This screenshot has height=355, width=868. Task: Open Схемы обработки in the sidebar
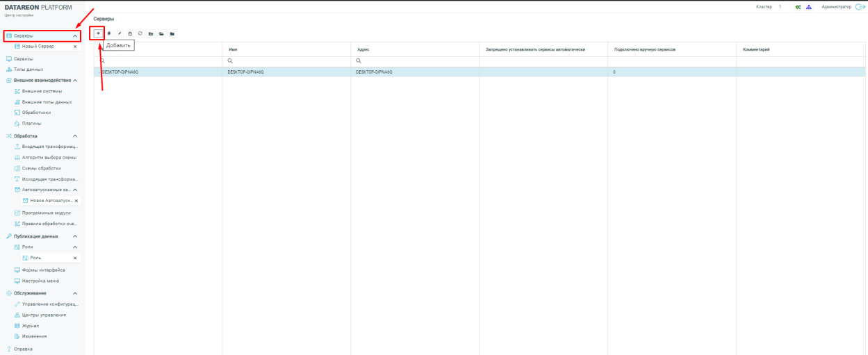42,168
